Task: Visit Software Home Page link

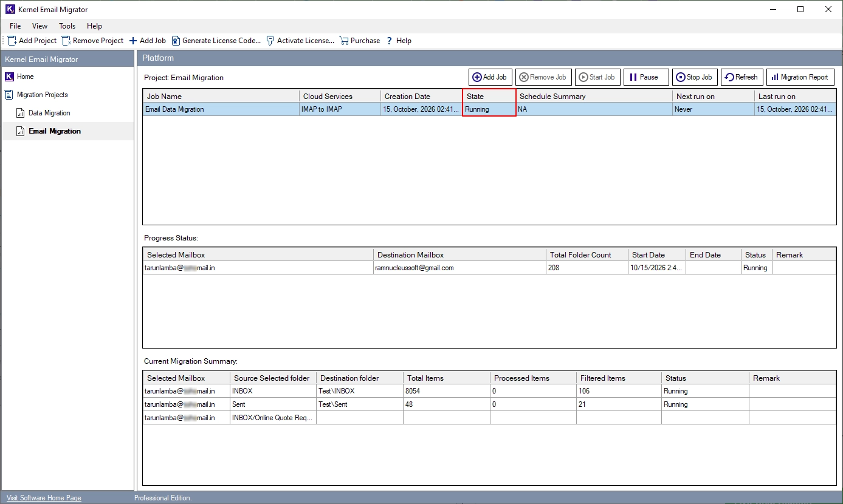Action: pyautogui.click(x=44, y=498)
